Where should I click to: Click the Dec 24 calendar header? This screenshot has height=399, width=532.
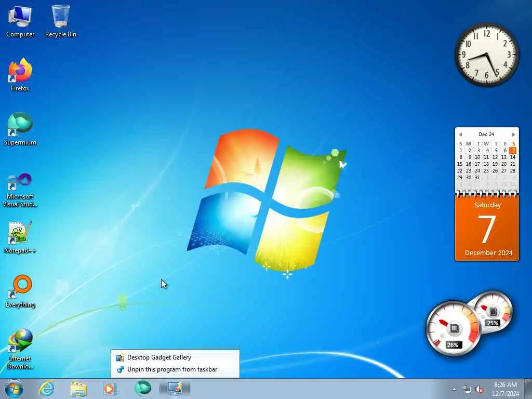486,135
